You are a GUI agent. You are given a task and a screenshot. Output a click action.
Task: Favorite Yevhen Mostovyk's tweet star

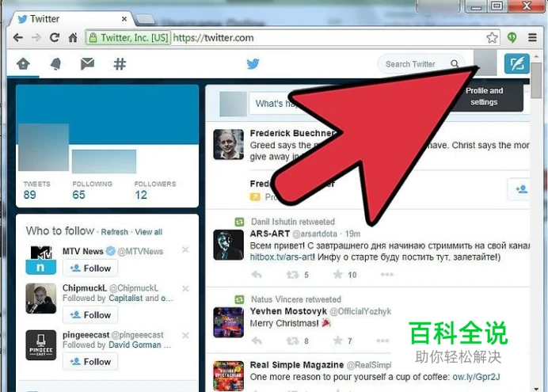pyautogui.click(x=337, y=340)
